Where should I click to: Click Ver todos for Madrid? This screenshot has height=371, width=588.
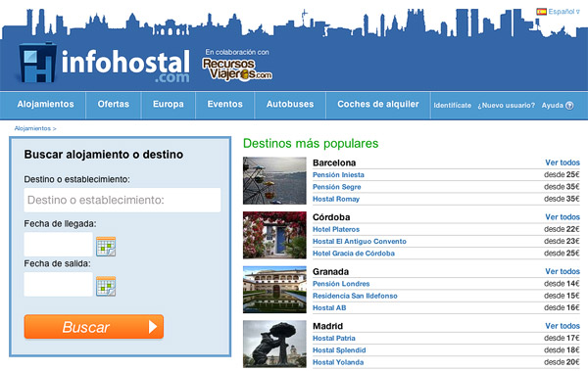[563, 326]
